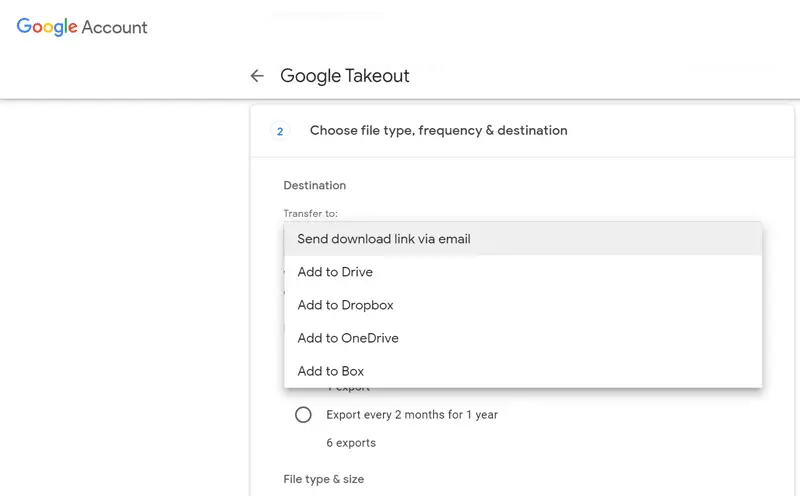Click the colorful Google logo
Viewport: 800px width, 496px height.
pyautogui.click(x=48, y=27)
